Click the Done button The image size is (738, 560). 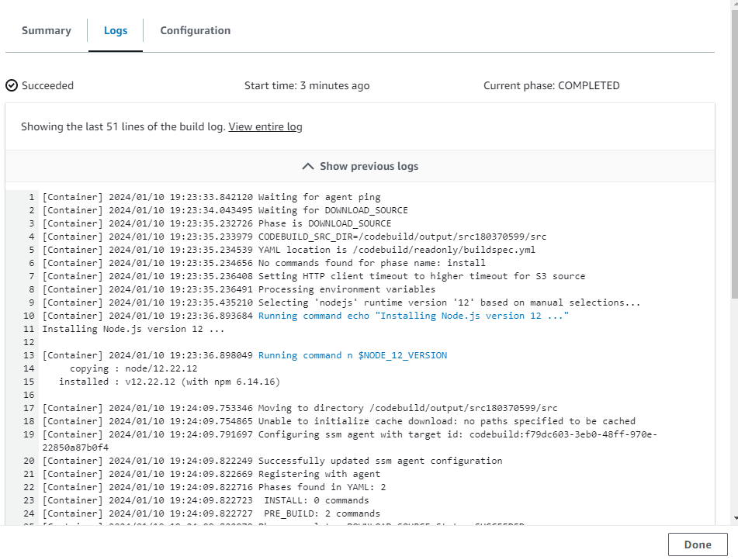[697, 544]
